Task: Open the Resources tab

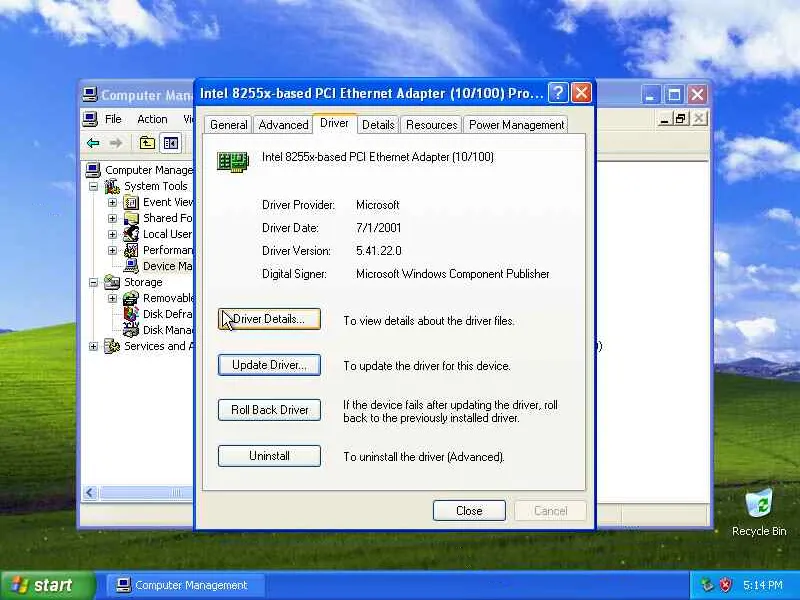Action: coord(432,125)
